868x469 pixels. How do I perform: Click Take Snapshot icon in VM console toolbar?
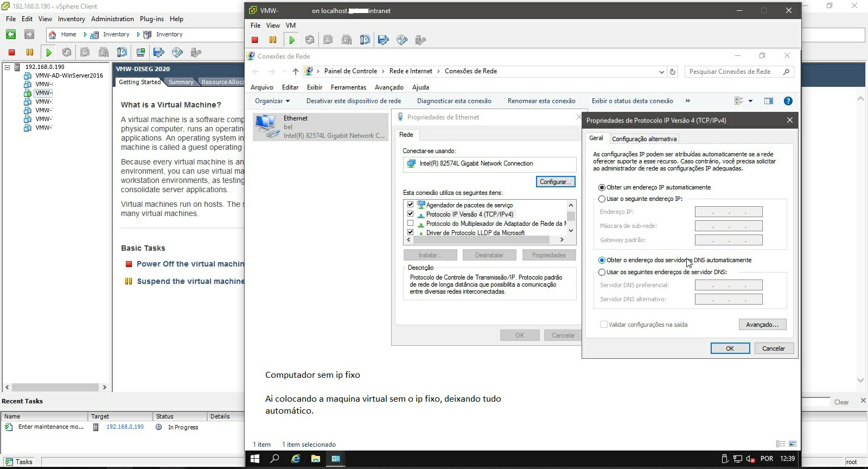click(x=328, y=40)
